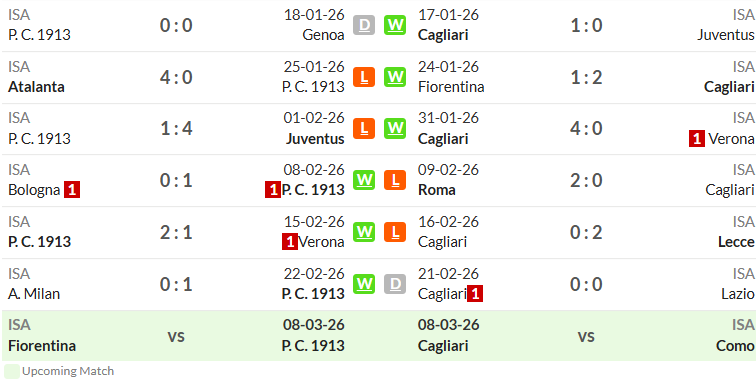Click the red card icon beside Verona 31-01-26
Viewport: 756px width, 392px height.
point(697,138)
